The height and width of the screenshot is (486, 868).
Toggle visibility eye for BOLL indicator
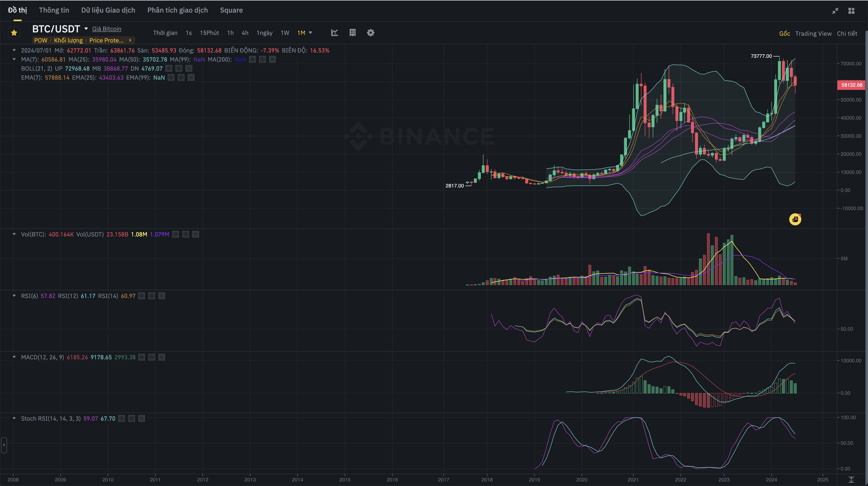tap(169, 68)
